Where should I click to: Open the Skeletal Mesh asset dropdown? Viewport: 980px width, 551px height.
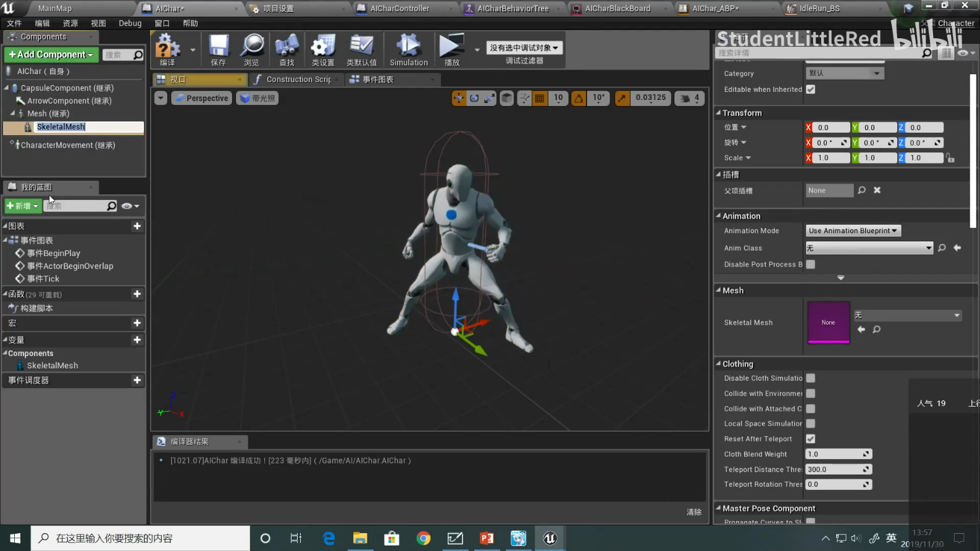pyautogui.click(x=907, y=315)
